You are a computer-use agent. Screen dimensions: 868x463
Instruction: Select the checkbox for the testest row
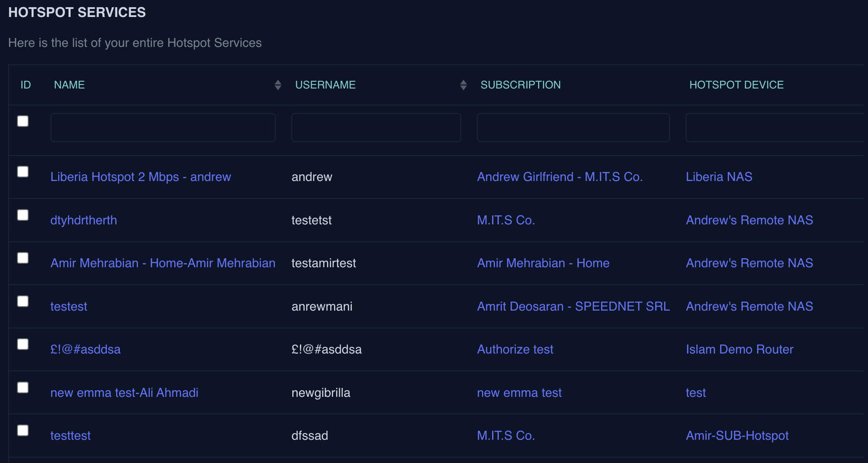[x=23, y=301]
